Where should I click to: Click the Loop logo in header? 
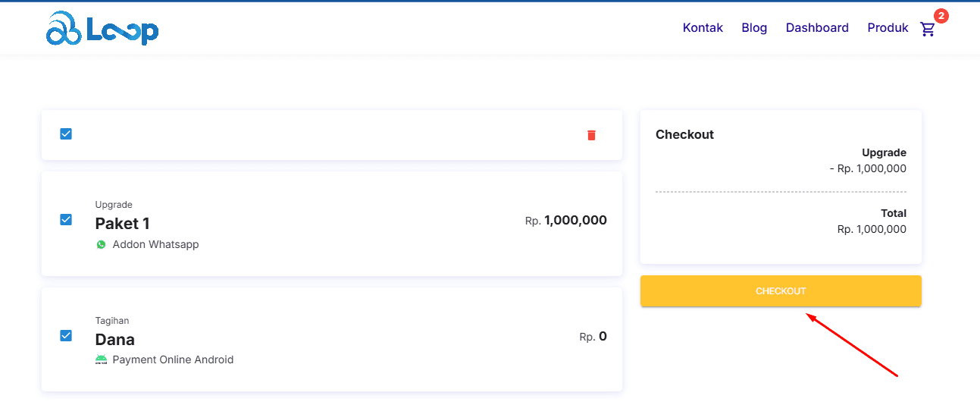pyautogui.click(x=102, y=29)
